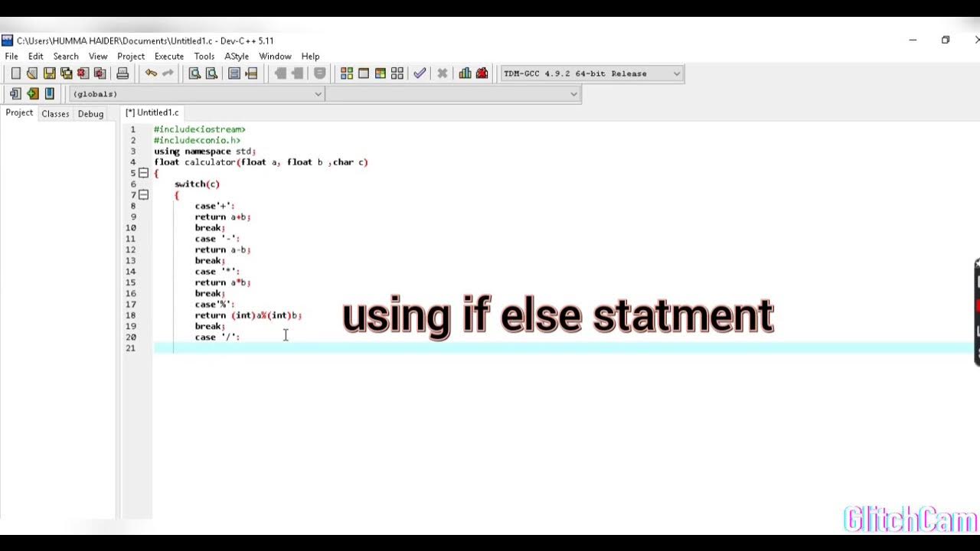The image size is (980, 551).
Task: Create a new file with the New icon
Action: point(15,73)
